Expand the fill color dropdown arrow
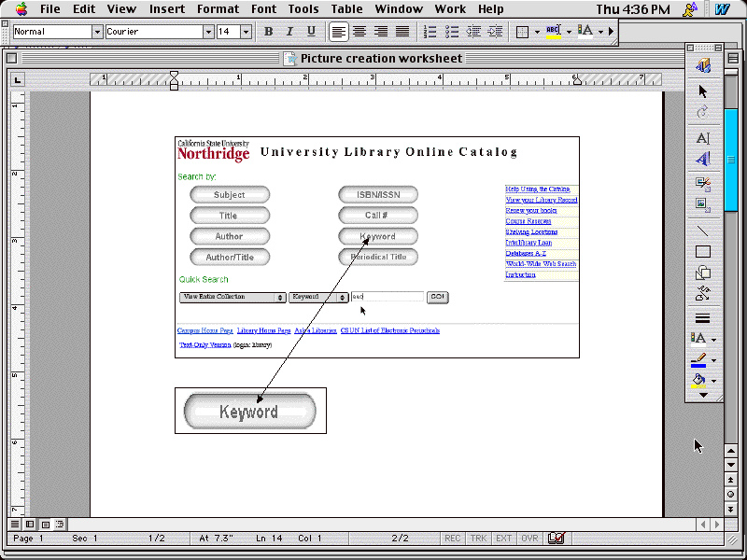747x560 pixels. pos(713,381)
